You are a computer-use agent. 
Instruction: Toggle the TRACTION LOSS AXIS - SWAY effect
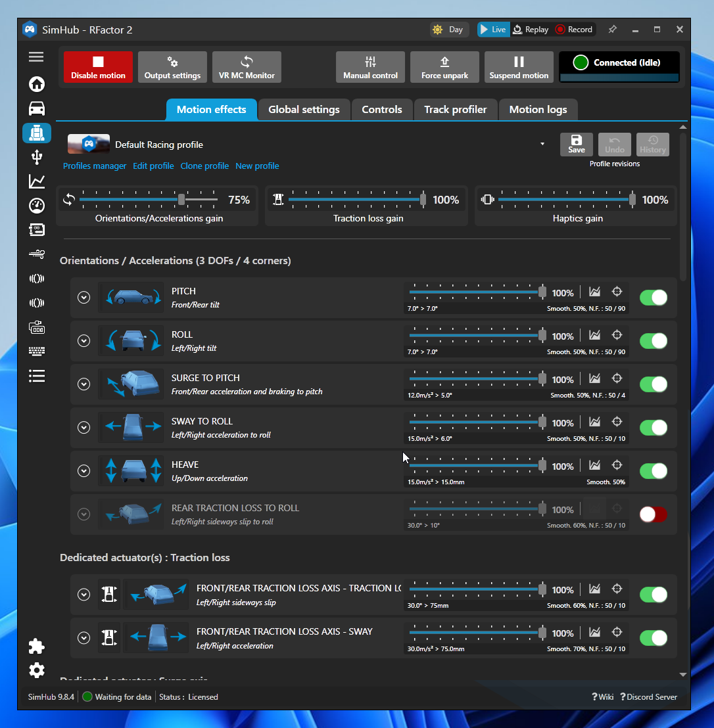coord(653,638)
